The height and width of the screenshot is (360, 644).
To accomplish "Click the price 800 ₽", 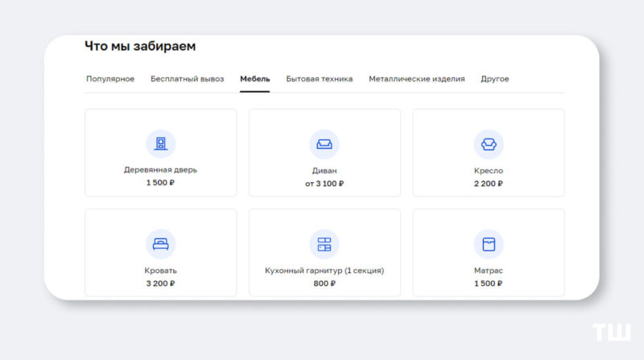I will coord(324,283).
